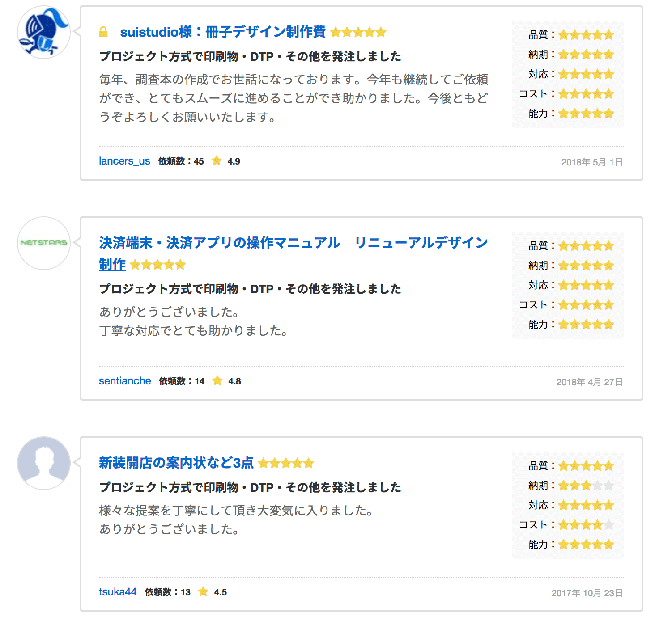
Task: Visit the lancers_us user profile
Action: (124, 161)
